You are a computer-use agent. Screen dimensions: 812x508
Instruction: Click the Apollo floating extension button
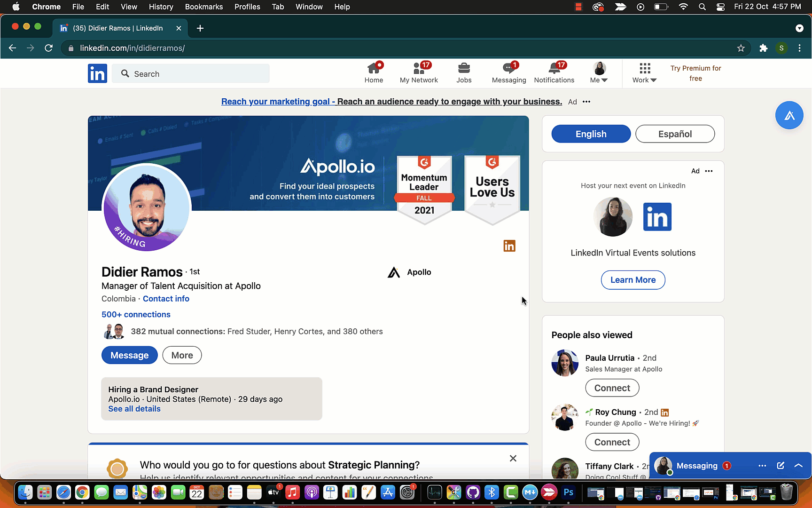point(789,115)
